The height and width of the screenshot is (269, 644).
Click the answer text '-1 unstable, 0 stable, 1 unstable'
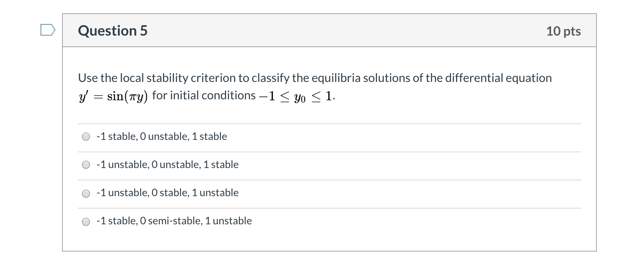[x=167, y=192]
